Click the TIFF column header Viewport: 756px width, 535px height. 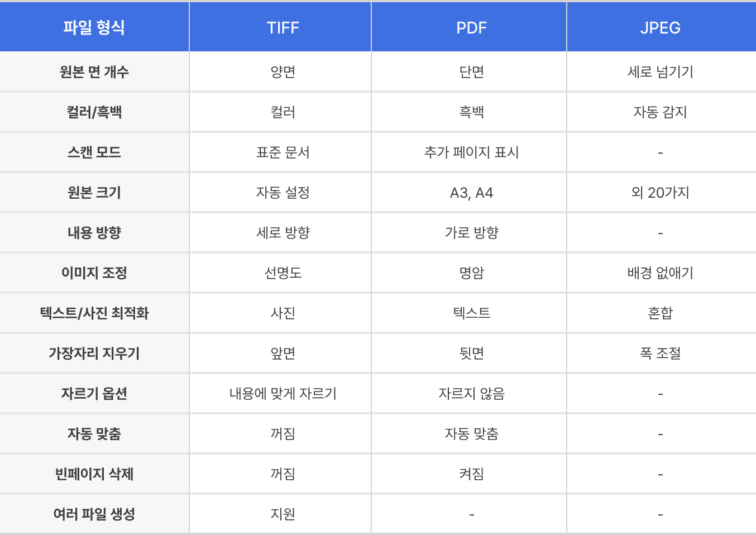(283, 27)
